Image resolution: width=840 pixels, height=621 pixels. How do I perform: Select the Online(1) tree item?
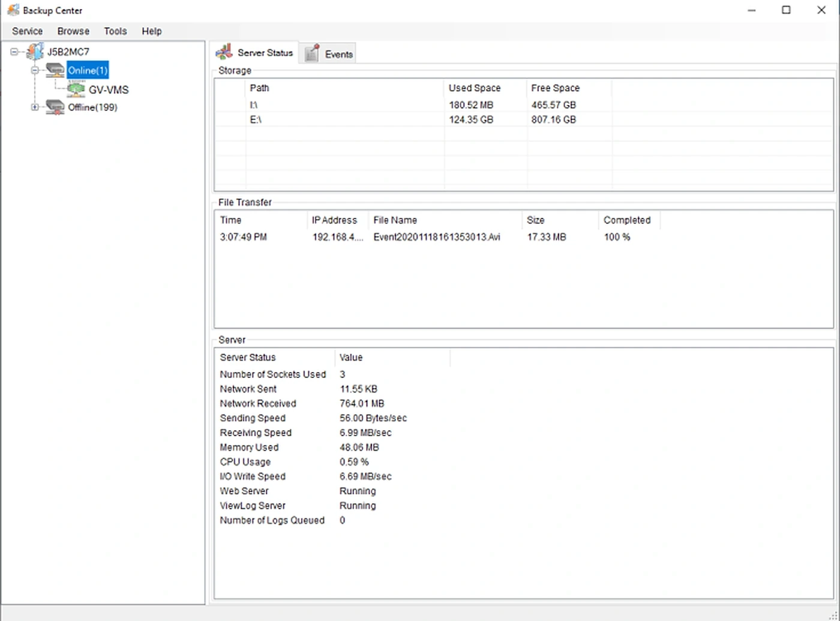pos(88,70)
